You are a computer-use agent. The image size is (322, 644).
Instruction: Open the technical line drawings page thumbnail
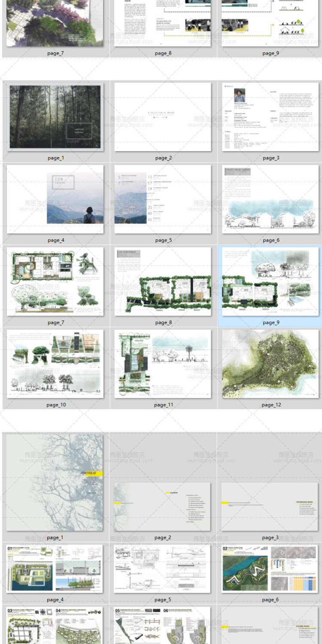click(x=162, y=569)
